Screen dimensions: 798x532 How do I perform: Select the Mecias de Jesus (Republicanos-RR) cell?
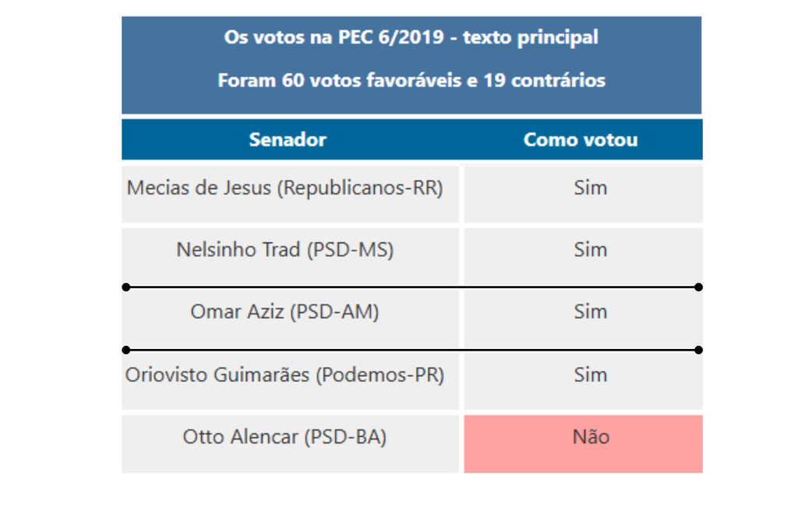point(290,194)
